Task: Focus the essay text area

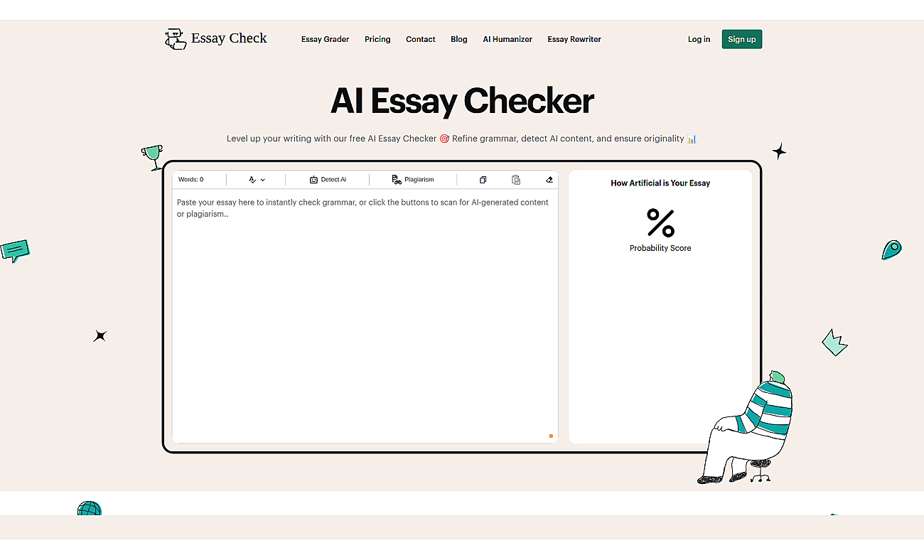Action: point(365,316)
